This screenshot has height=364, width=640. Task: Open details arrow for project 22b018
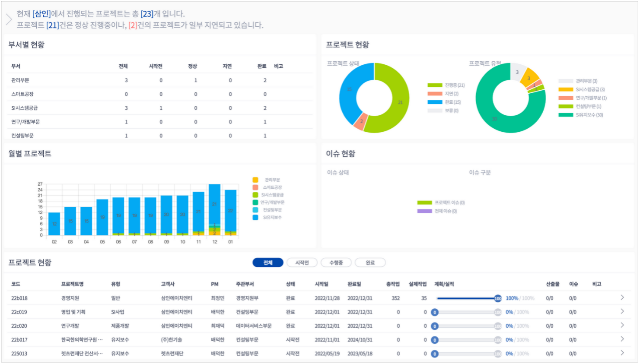coord(622,298)
